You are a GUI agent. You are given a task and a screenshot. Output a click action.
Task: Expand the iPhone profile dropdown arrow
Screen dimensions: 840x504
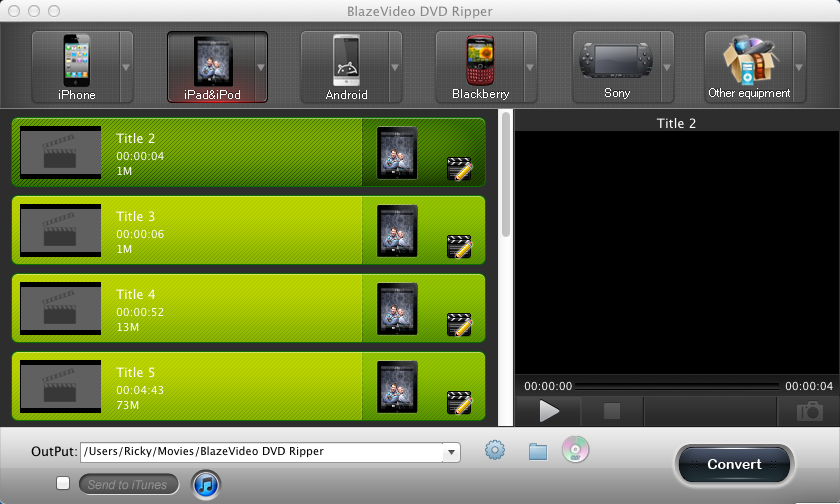point(126,67)
